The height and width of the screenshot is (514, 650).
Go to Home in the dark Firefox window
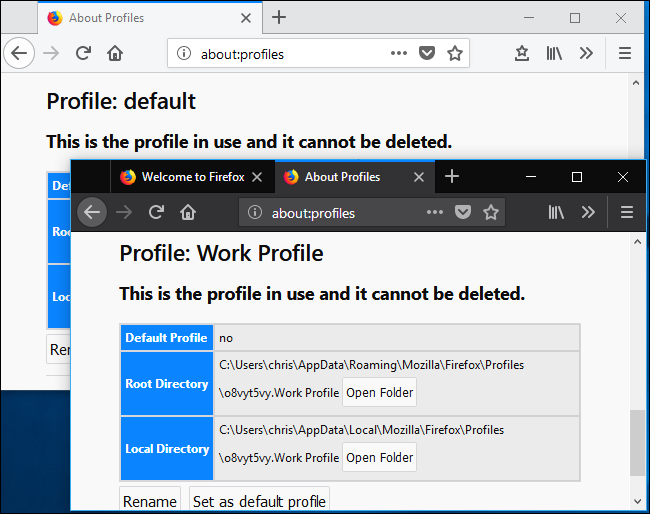187,212
